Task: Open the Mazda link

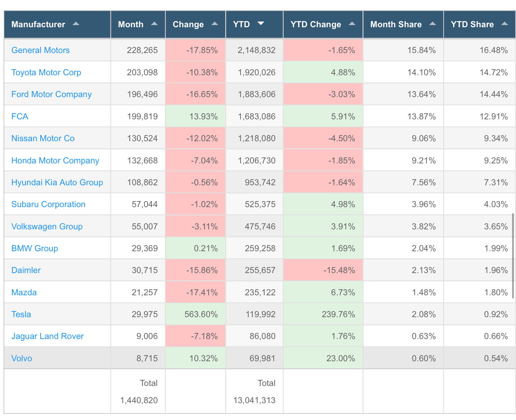Action: [x=24, y=292]
